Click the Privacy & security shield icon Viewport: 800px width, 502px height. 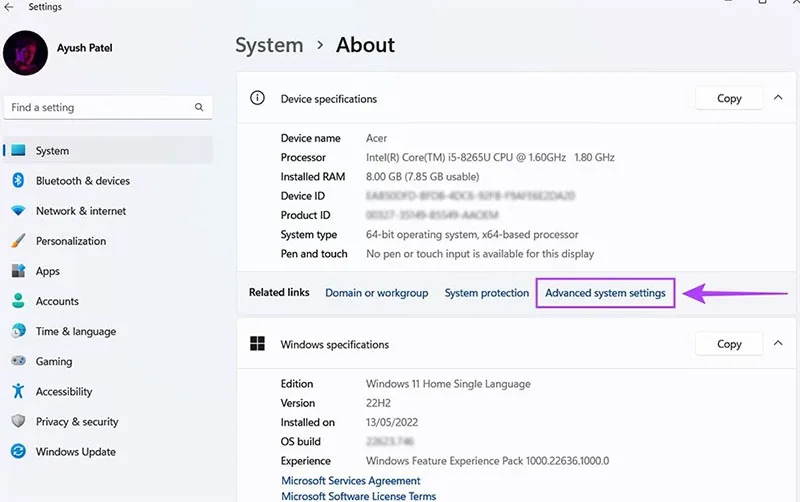tap(18, 421)
